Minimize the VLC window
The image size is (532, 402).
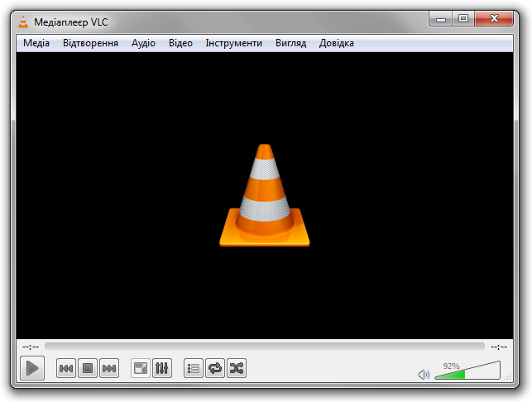tap(441, 19)
